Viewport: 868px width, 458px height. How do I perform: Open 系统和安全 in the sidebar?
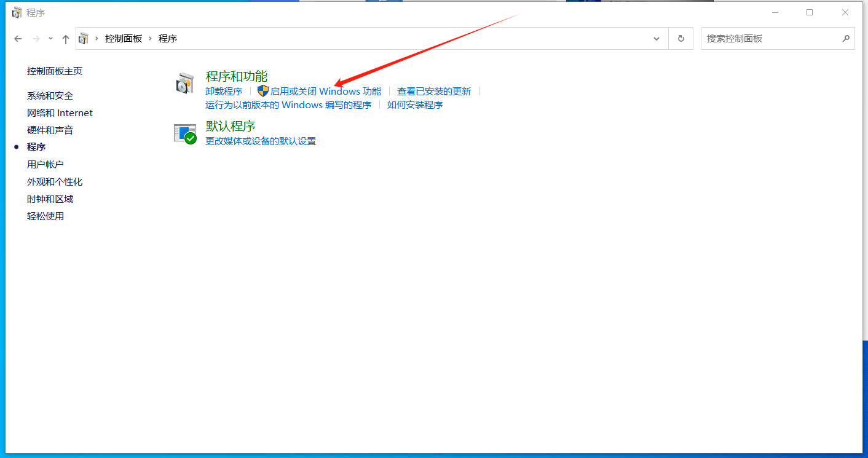pos(50,96)
